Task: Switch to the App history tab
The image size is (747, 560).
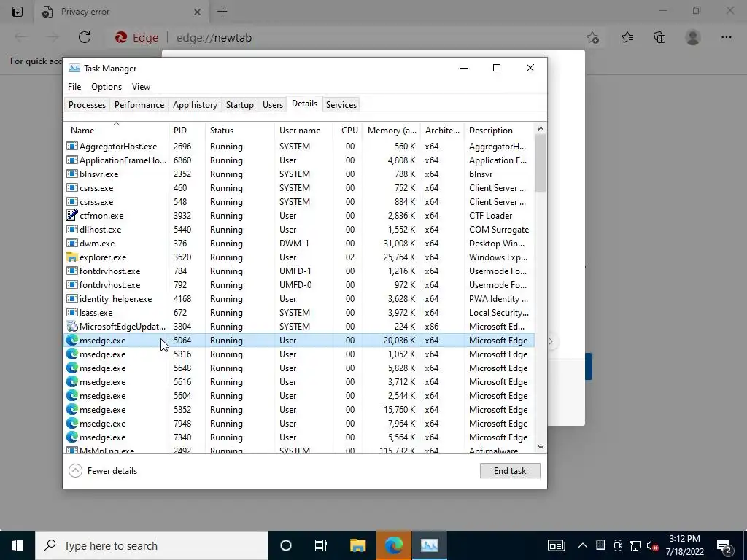Action: click(x=195, y=105)
